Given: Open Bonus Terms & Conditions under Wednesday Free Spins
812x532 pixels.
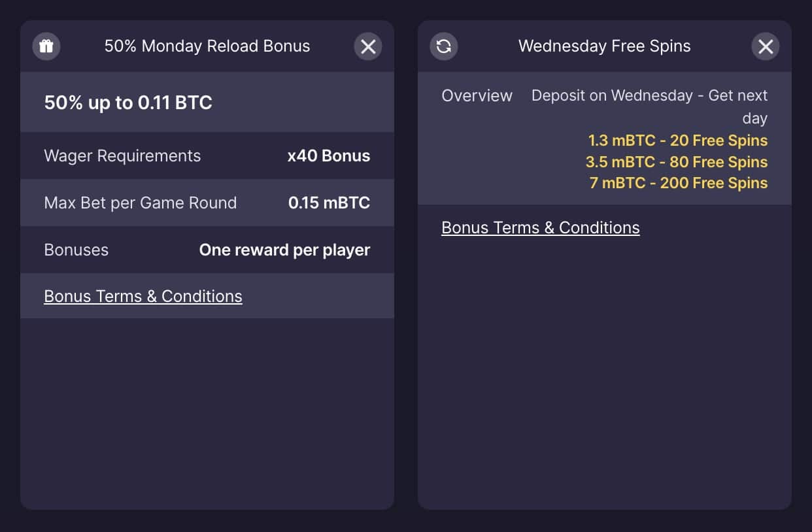Looking at the screenshot, I should [x=540, y=227].
